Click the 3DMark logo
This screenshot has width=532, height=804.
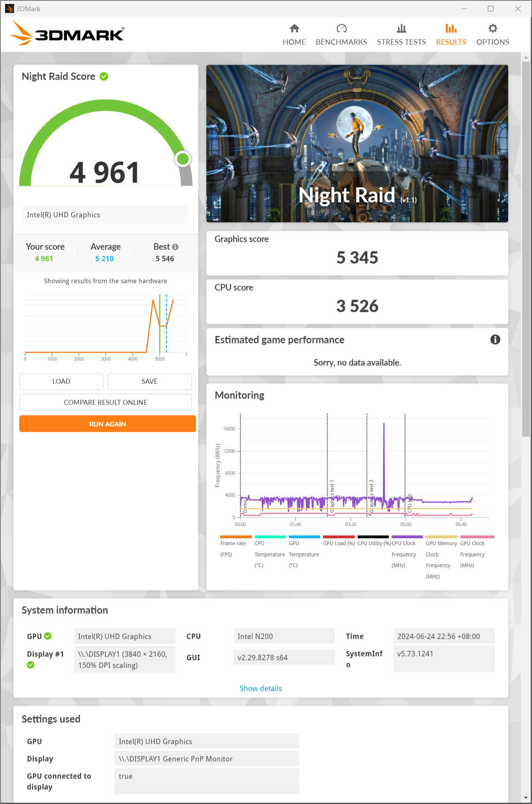pos(67,33)
